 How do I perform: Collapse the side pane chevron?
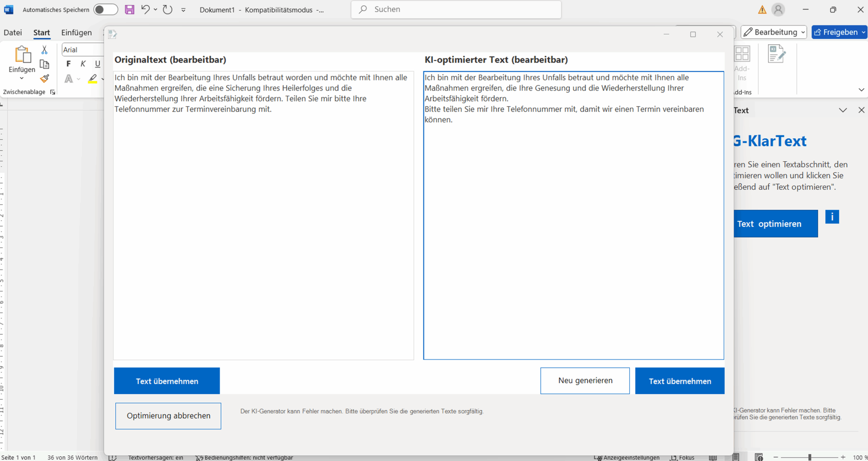tap(843, 110)
